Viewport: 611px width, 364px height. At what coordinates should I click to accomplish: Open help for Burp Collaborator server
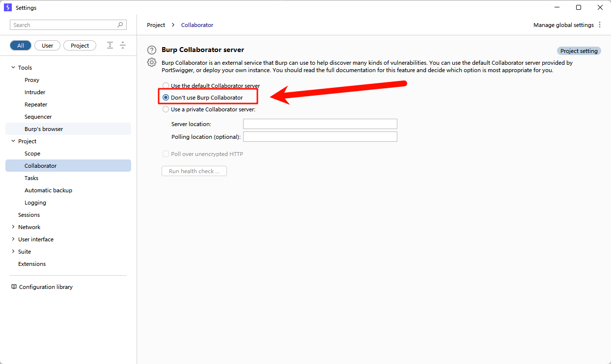(x=152, y=50)
